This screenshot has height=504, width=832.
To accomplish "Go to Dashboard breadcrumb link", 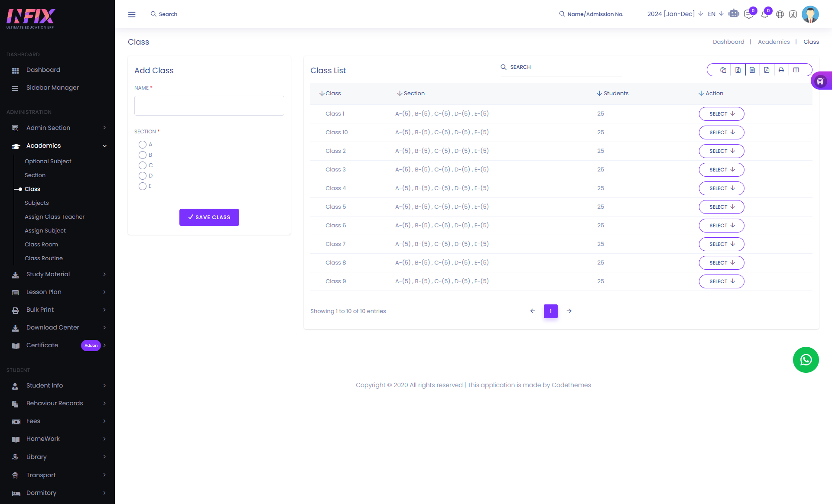I will pos(728,42).
